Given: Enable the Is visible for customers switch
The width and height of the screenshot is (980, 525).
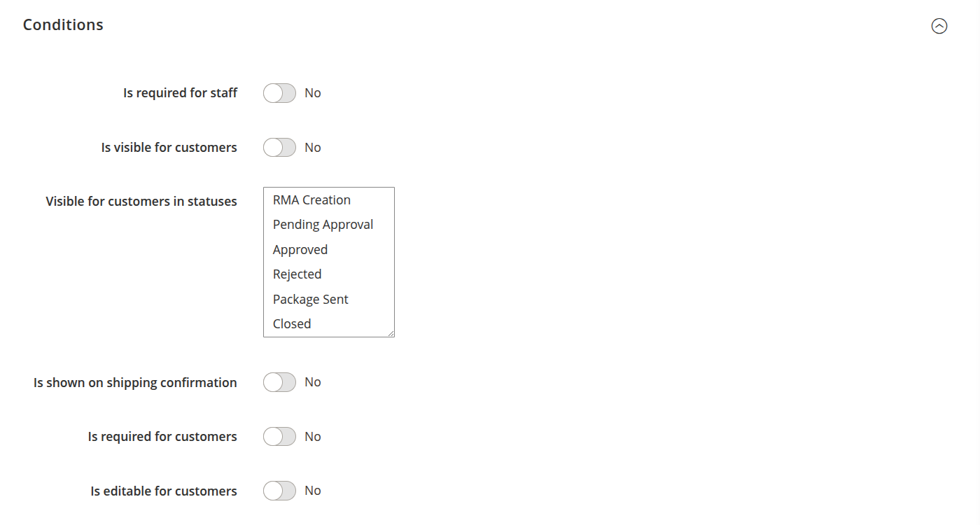Looking at the screenshot, I should pyautogui.click(x=279, y=148).
